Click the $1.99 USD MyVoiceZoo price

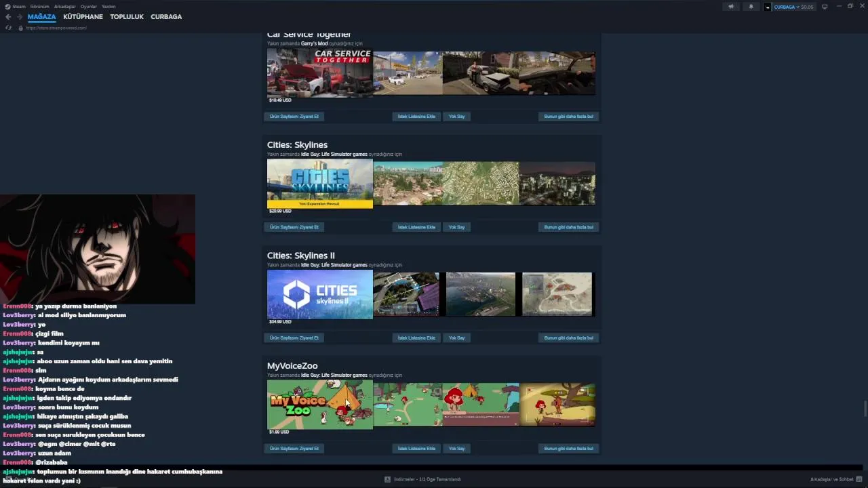click(279, 432)
